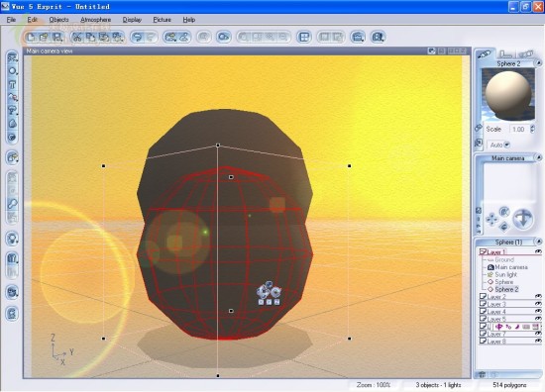Select Sphere 2 in the layer tree
This screenshot has height=392, width=545.
[506, 289]
